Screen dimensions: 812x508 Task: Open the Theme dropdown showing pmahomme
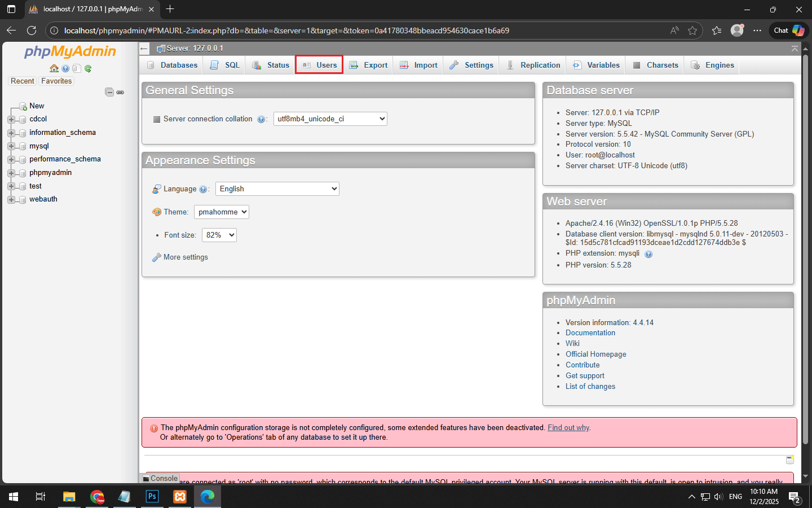click(221, 212)
